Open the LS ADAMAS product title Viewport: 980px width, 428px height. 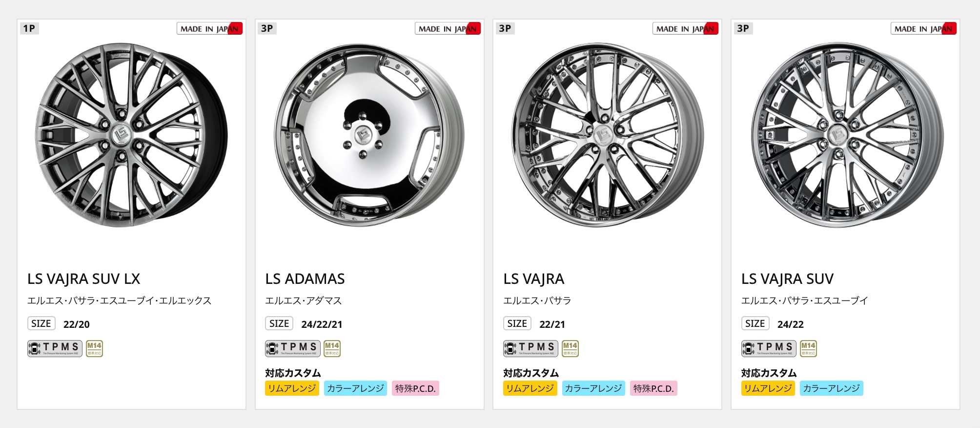coord(305,279)
